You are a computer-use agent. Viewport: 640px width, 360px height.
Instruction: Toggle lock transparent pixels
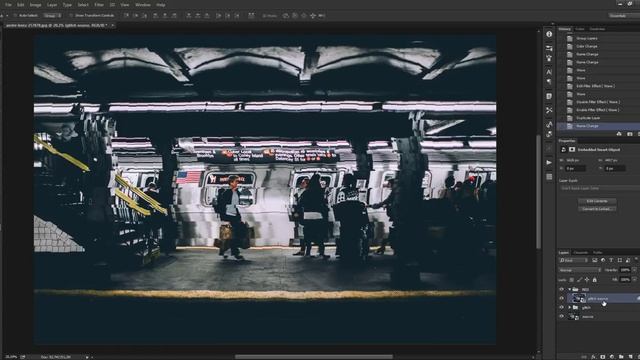coord(571,280)
